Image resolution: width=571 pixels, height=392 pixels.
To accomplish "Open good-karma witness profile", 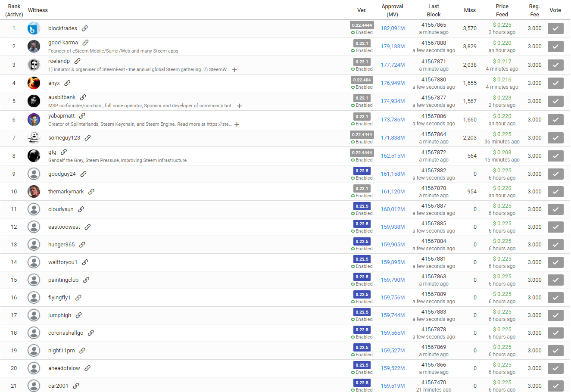I will coord(63,43).
